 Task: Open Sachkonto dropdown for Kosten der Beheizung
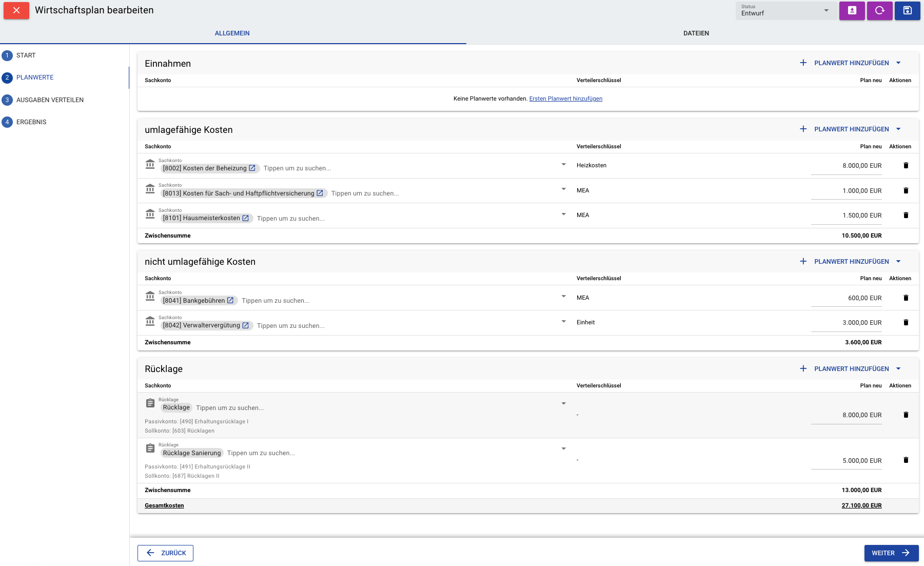pos(563,165)
